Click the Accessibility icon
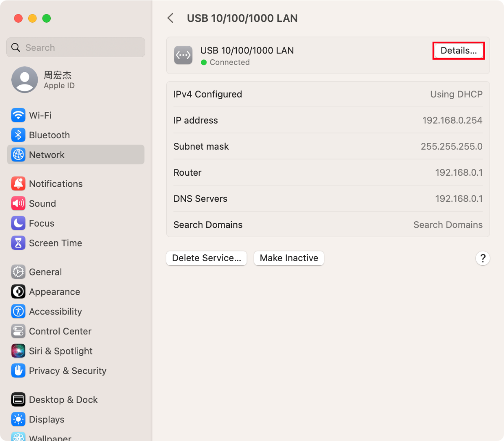Screen dimensions: 504x441 click(18, 312)
